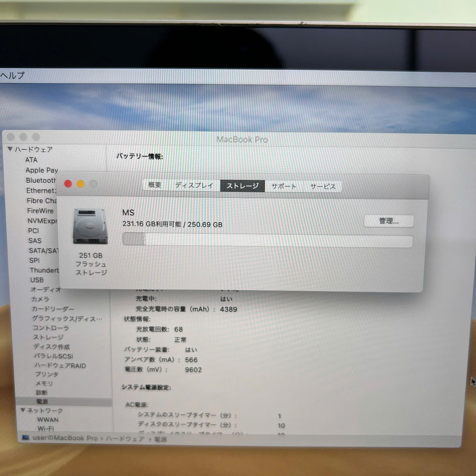Open the ヘルプ menu in menu bar
Viewport: 476px width, 476px height.
point(12,75)
